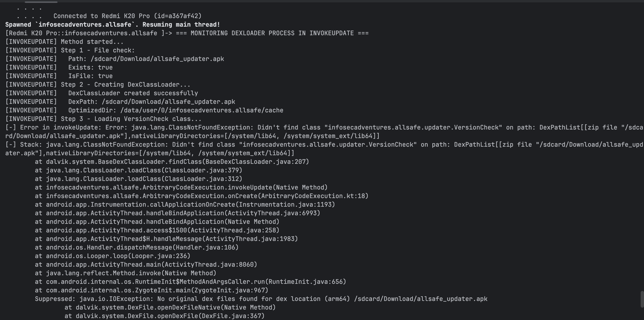Image resolution: width=644 pixels, height=320 pixels.
Task: Click the "Step 1 - File check:" line
Action: tap(98, 50)
